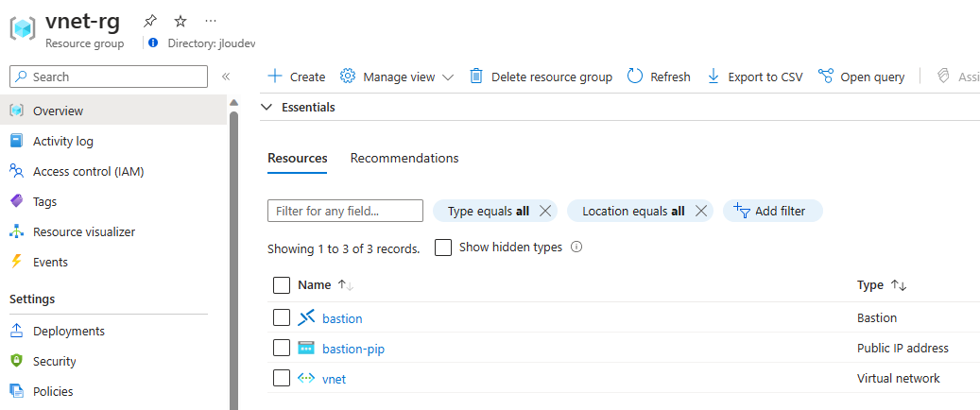Image resolution: width=980 pixels, height=410 pixels.
Task: Click the purple Tags icon
Action: tap(17, 201)
